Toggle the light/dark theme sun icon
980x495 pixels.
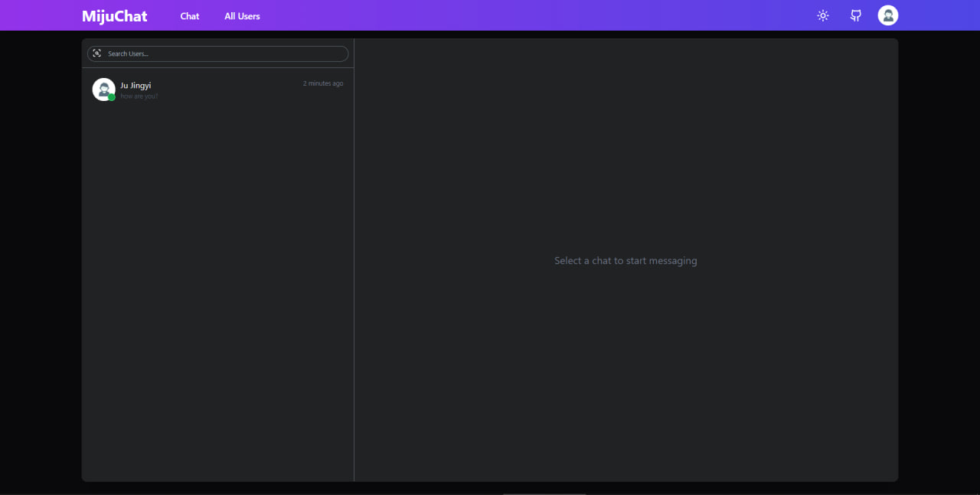pyautogui.click(x=823, y=15)
